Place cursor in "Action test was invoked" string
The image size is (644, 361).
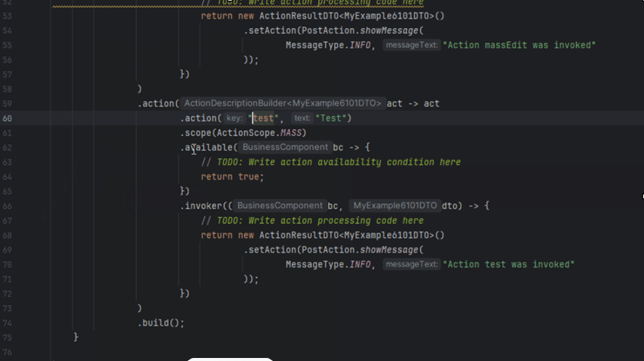(x=508, y=264)
